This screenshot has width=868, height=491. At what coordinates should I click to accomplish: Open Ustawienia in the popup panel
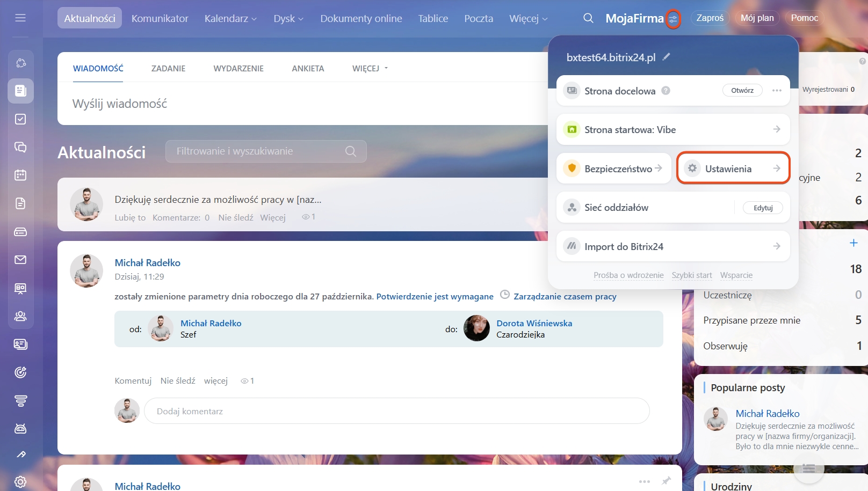pyautogui.click(x=733, y=168)
